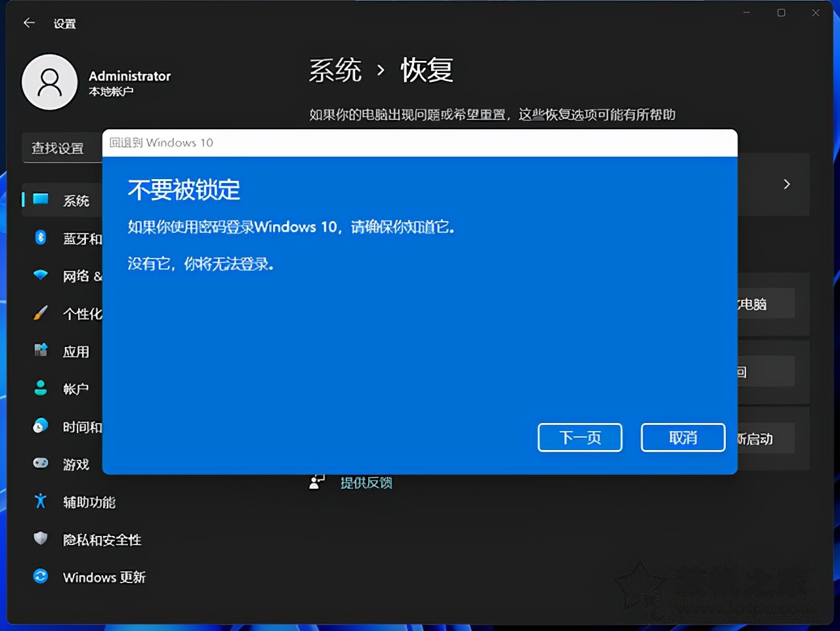Select the 个性化 paintbrush icon
Image resolution: width=840 pixels, height=631 pixels.
click(x=41, y=313)
